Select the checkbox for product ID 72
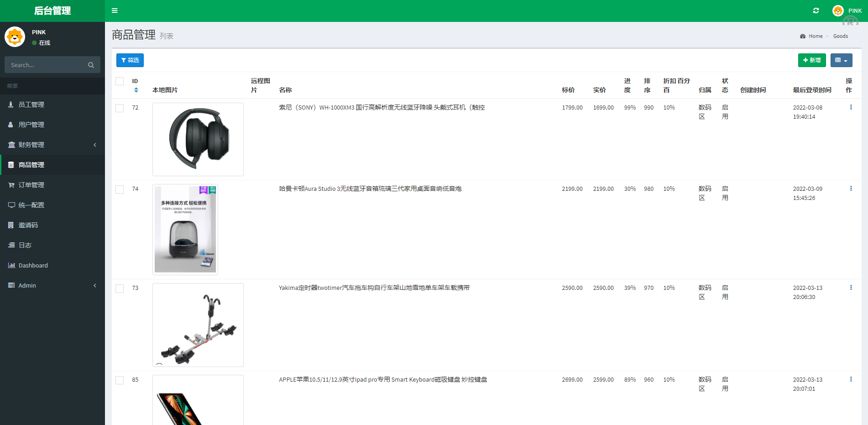 120,108
